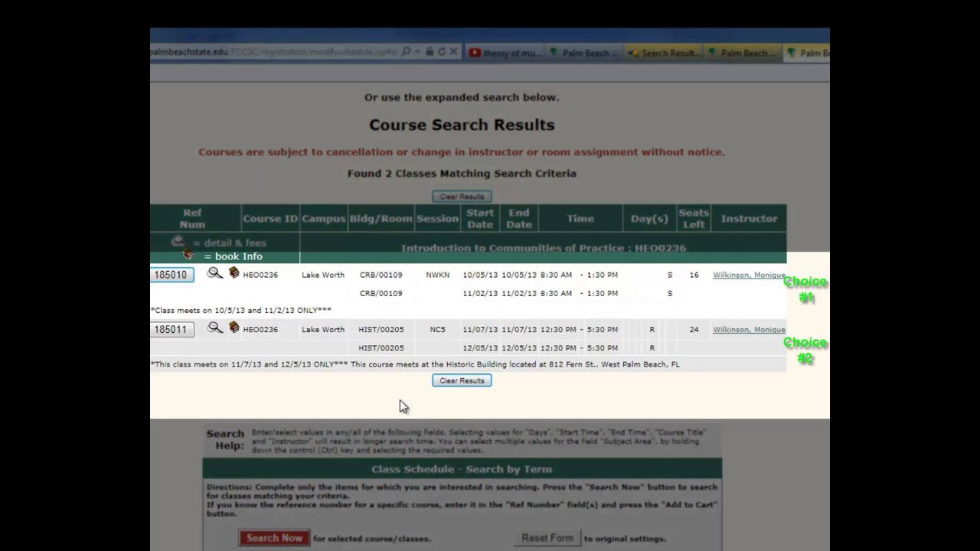Click the Reset Form button
The image size is (980, 551).
(547, 538)
